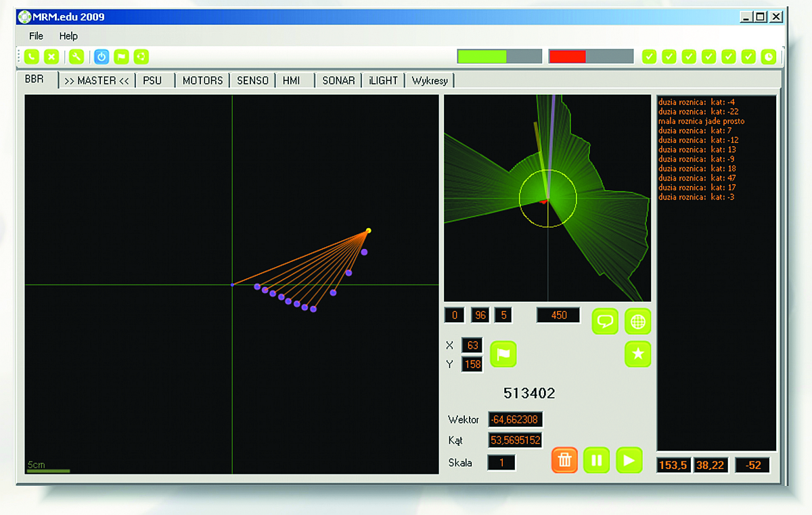Toggle the third green checkmark status box
The width and height of the screenshot is (812, 515).
pyautogui.click(x=689, y=57)
